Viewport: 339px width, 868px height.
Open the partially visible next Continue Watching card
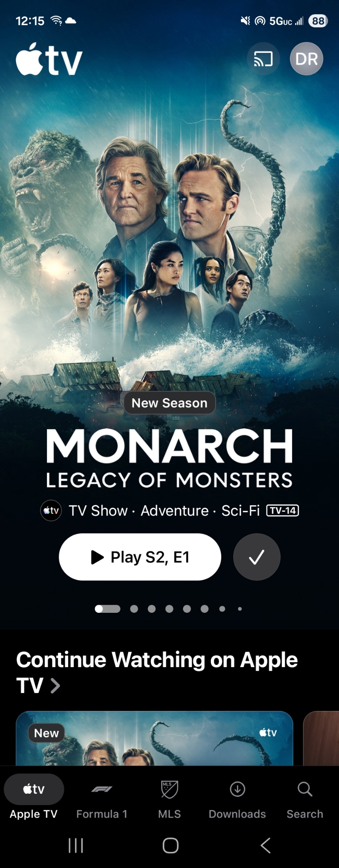(x=321, y=739)
